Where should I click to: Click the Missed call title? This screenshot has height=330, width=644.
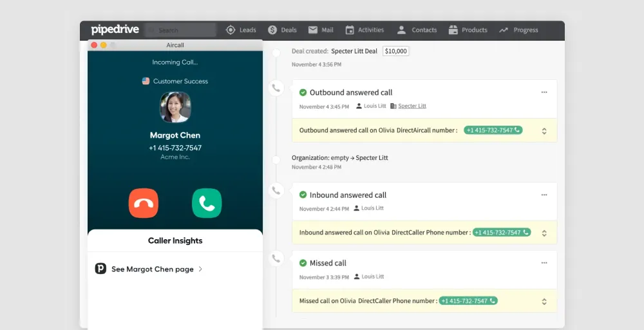point(328,263)
